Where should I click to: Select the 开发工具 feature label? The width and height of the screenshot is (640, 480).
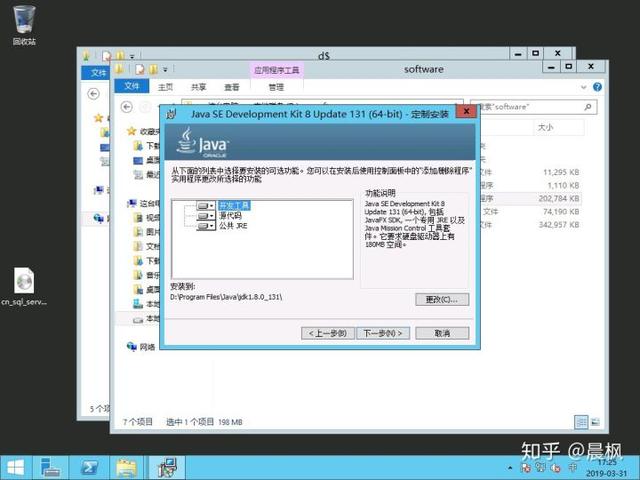pyautogui.click(x=234, y=205)
